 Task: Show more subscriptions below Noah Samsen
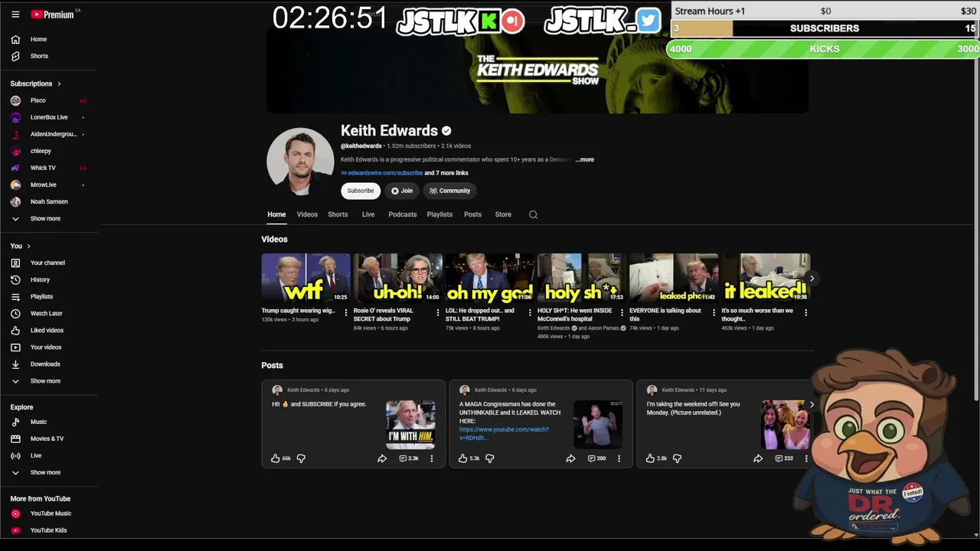[x=45, y=219]
